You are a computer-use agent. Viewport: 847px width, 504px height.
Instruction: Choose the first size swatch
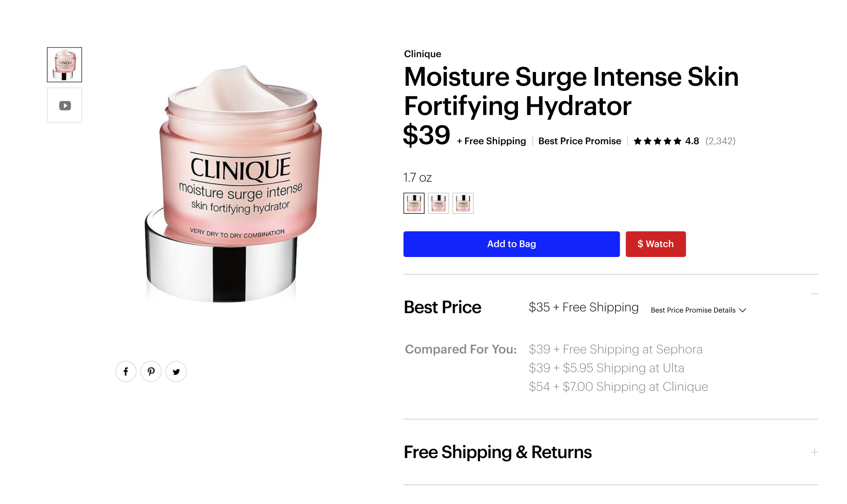414,203
